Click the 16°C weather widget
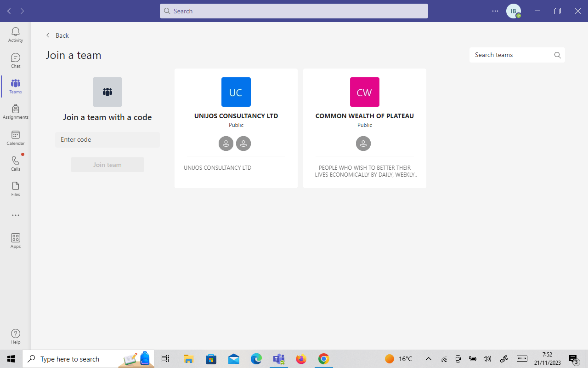This screenshot has height=368, width=588. pyautogui.click(x=399, y=359)
